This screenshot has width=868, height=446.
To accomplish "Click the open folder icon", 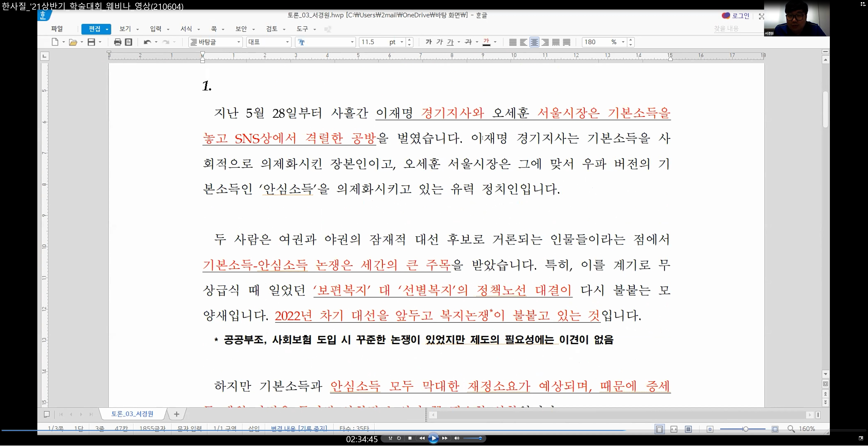I will [73, 42].
